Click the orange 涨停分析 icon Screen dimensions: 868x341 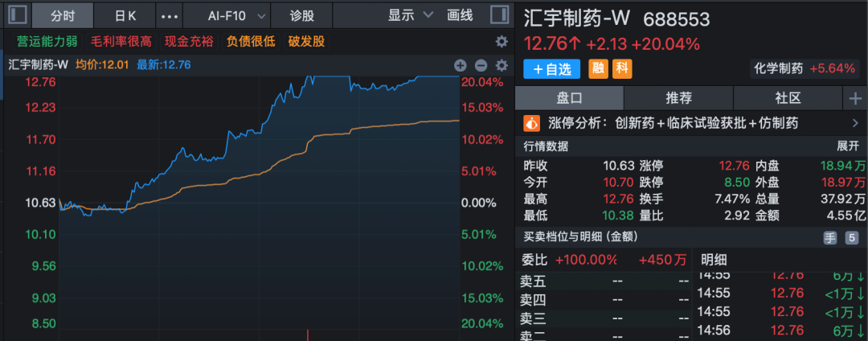pyautogui.click(x=532, y=123)
